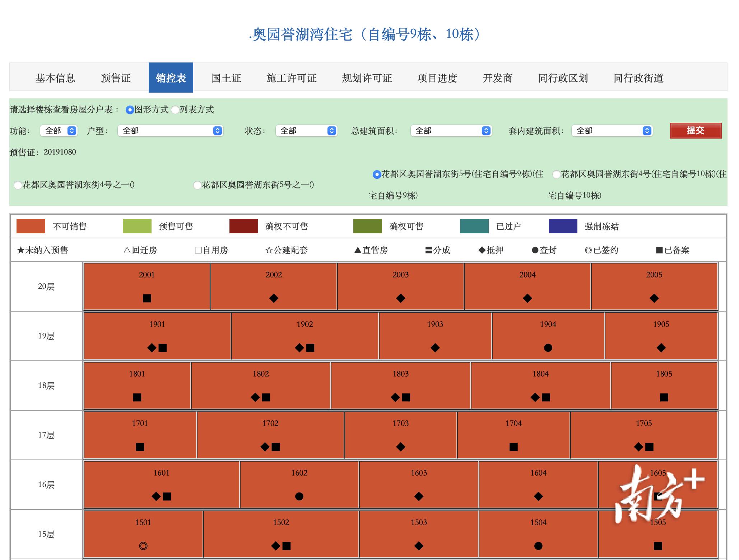The image size is (739, 560).
Task: Click the square icon in unit 1902
Action: tap(310, 348)
